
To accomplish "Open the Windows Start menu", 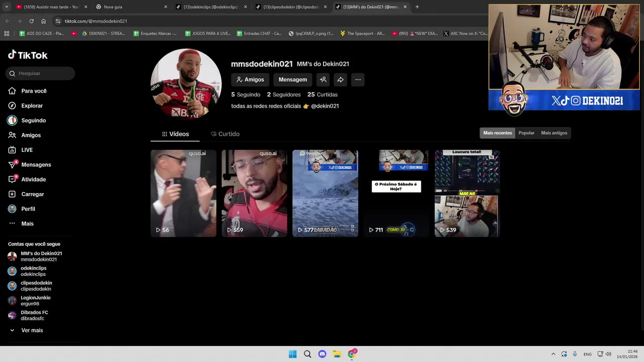I will tap(292, 354).
